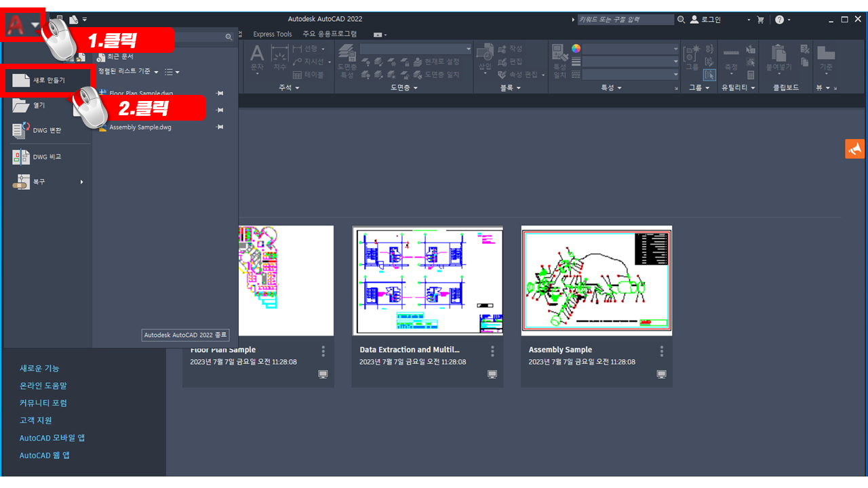Open the Data Extraction and Multil... thumbnail
The width and height of the screenshot is (868, 488).
[428, 281]
